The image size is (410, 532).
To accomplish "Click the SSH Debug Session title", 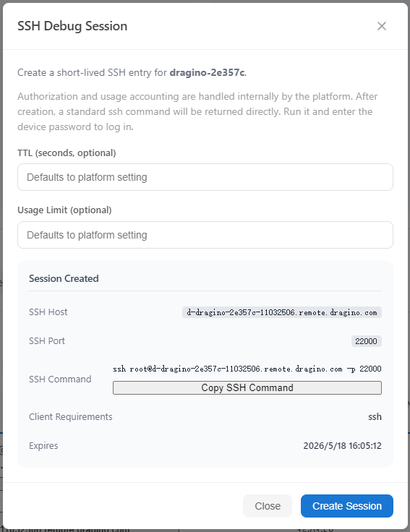I will pos(72,26).
